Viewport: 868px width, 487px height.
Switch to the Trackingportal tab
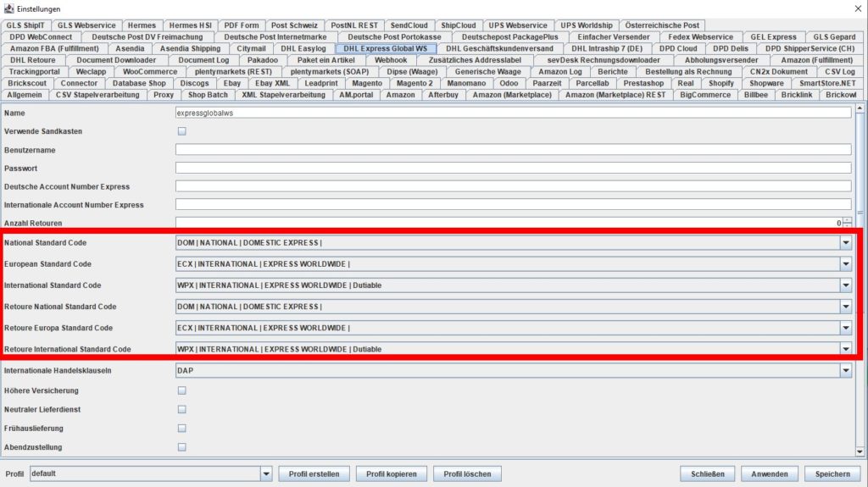34,71
